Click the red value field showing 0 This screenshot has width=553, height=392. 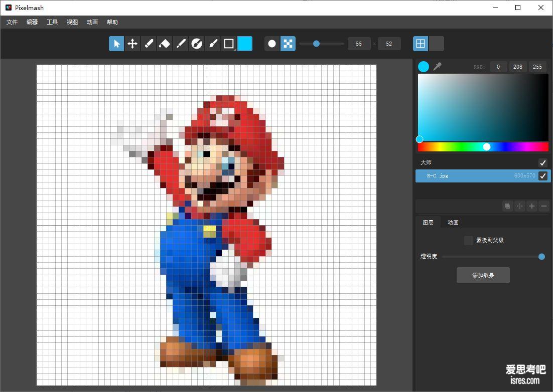click(x=498, y=67)
